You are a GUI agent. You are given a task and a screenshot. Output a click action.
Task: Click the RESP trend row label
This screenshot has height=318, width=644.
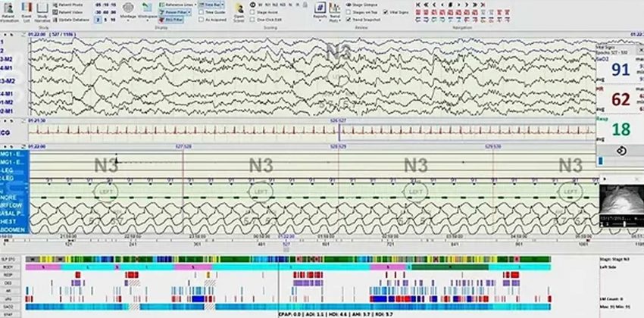(8, 275)
